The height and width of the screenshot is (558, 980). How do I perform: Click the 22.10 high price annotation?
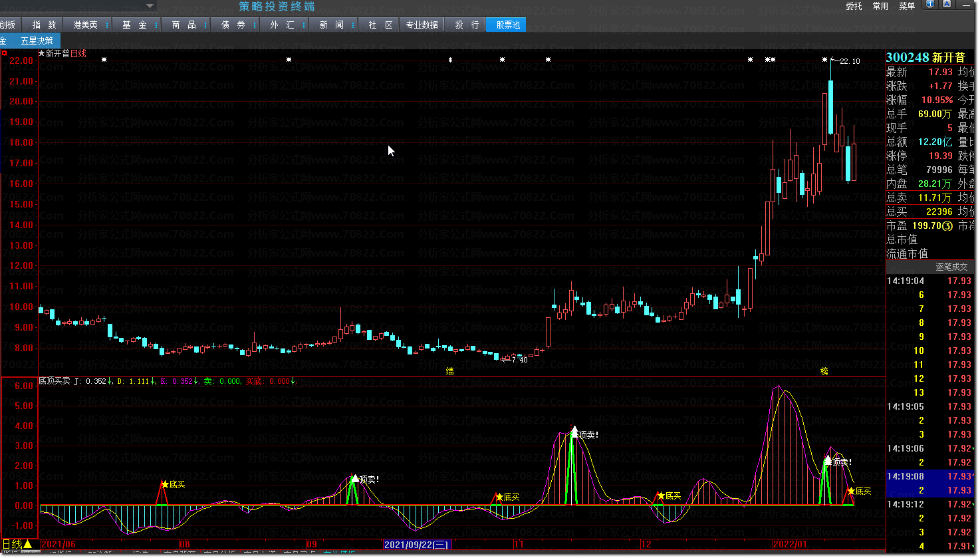pos(847,61)
